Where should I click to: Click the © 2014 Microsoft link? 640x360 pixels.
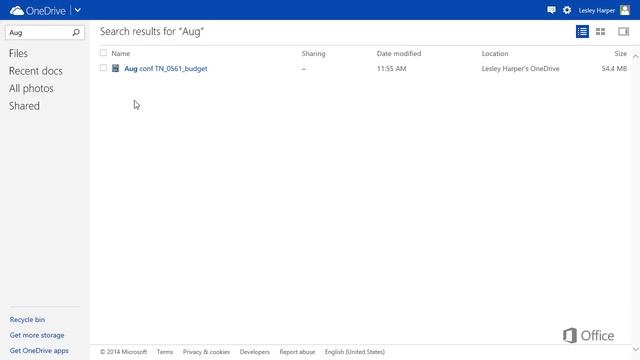point(123,352)
